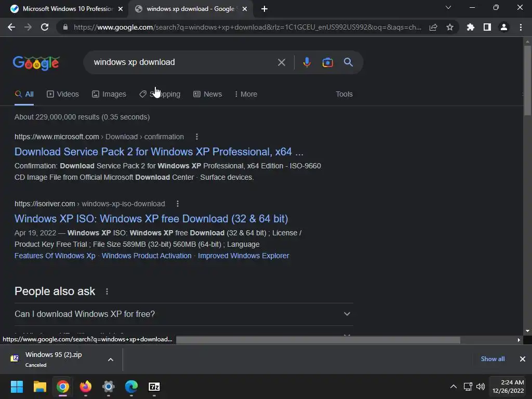Open the Windows Start menu
Viewport: 532px width, 399px height.
(x=17, y=387)
